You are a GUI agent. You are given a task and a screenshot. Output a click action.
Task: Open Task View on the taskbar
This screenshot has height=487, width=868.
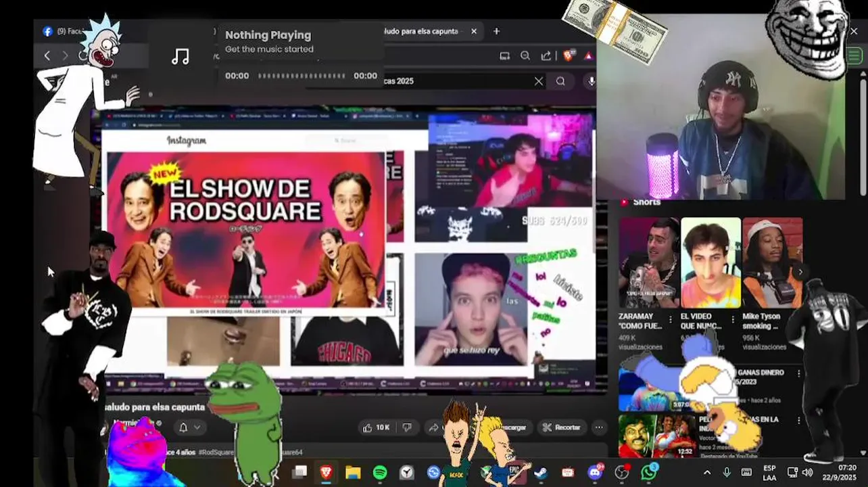(299, 472)
